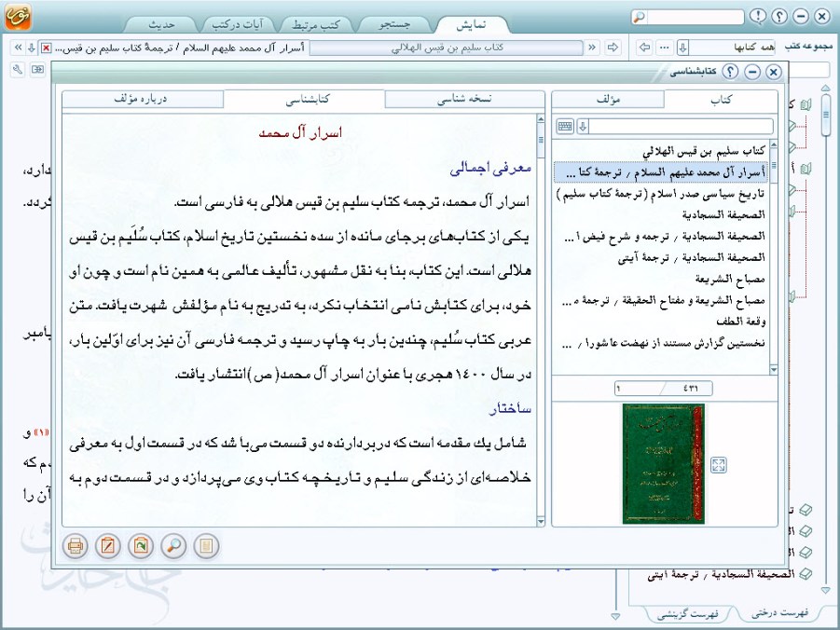Select الصحيفة السجادية ترجمة آيتی in dialog list
This screenshot has height=630, width=840.
click(661, 257)
